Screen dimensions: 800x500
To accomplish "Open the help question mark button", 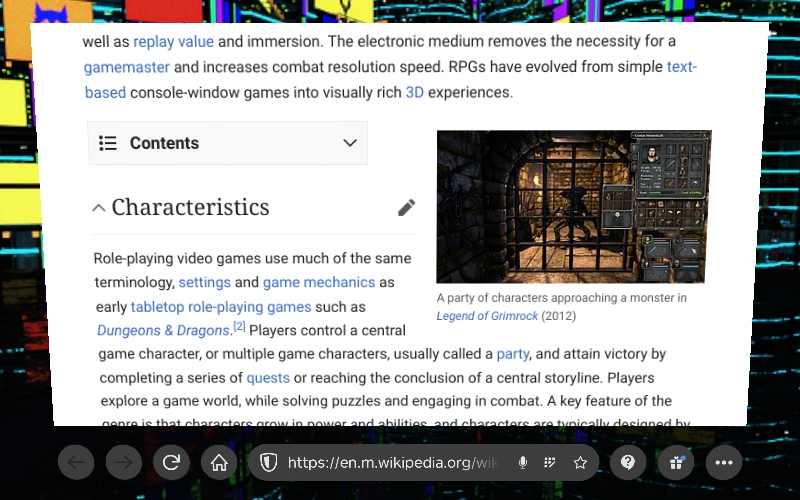I will pyautogui.click(x=628, y=462).
